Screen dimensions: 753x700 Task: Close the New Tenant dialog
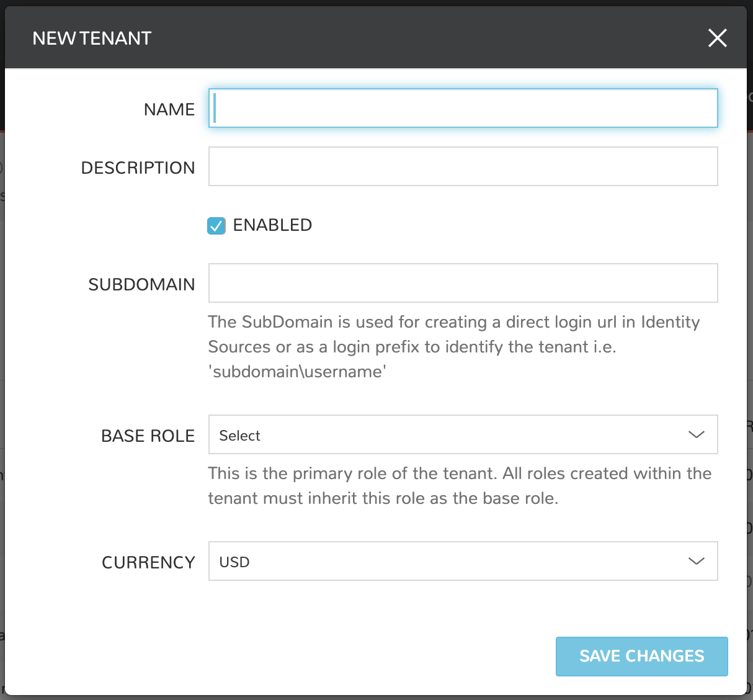717,38
